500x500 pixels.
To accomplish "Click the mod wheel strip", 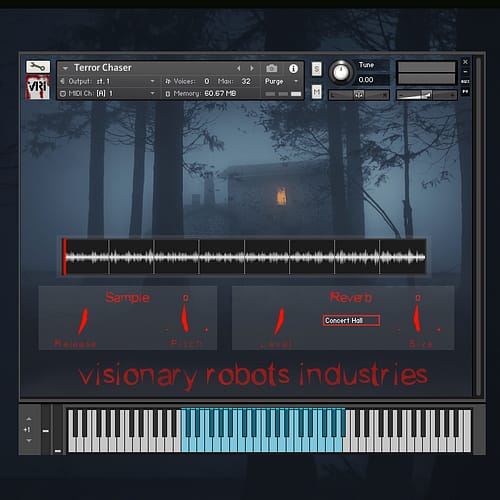I will coord(58,430).
